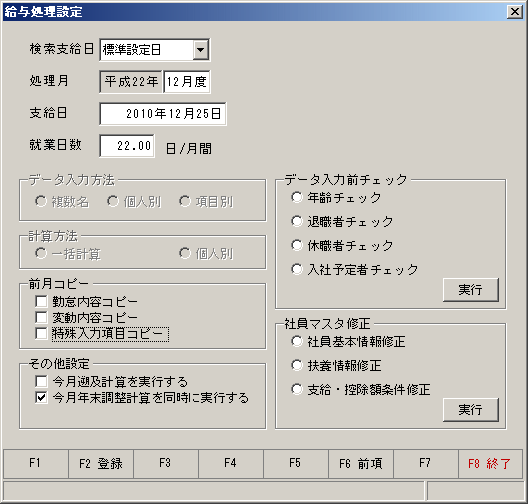Click 実行 in 社員マスタ修正 group
This screenshot has width=528, height=504.
(x=470, y=410)
